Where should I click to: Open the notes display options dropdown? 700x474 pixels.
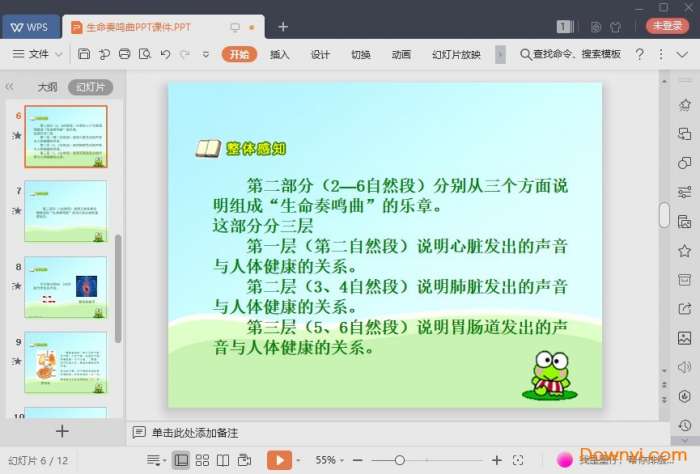[x=156, y=460]
